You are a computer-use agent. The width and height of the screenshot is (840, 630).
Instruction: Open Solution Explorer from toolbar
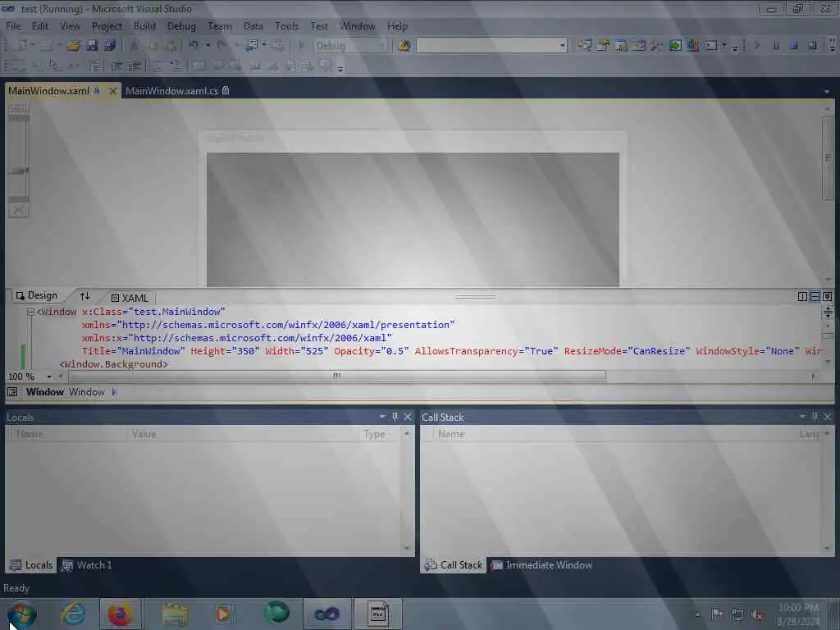coord(584,46)
